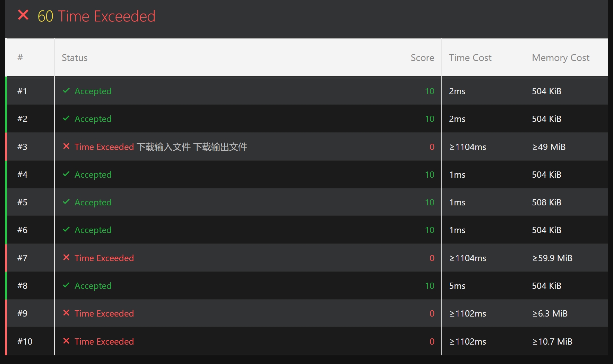Click the ≥59.9 MiB memory value
Viewport: 613px width, 364px height.
pyautogui.click(x=552, y=258)
